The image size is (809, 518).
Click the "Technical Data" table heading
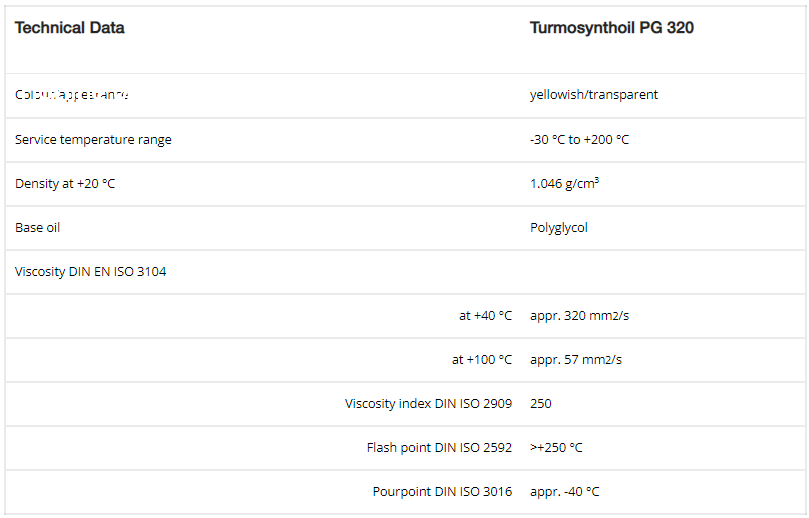click(70, 28)
